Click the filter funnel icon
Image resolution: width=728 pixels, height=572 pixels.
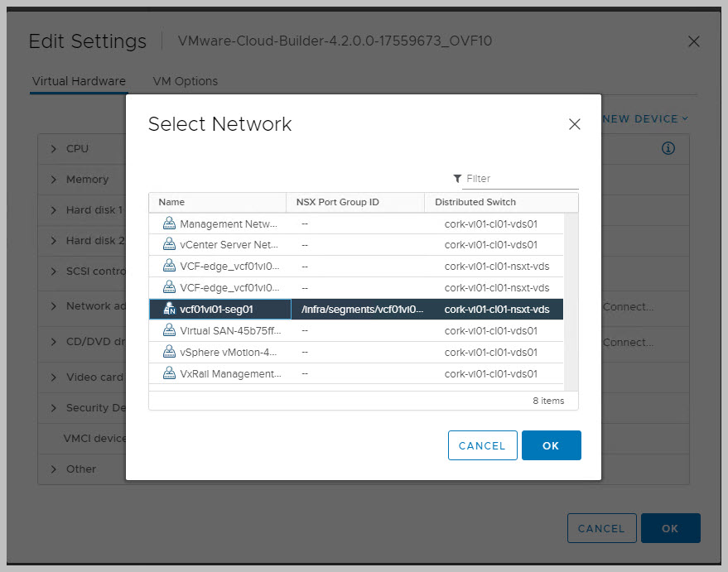457,179
